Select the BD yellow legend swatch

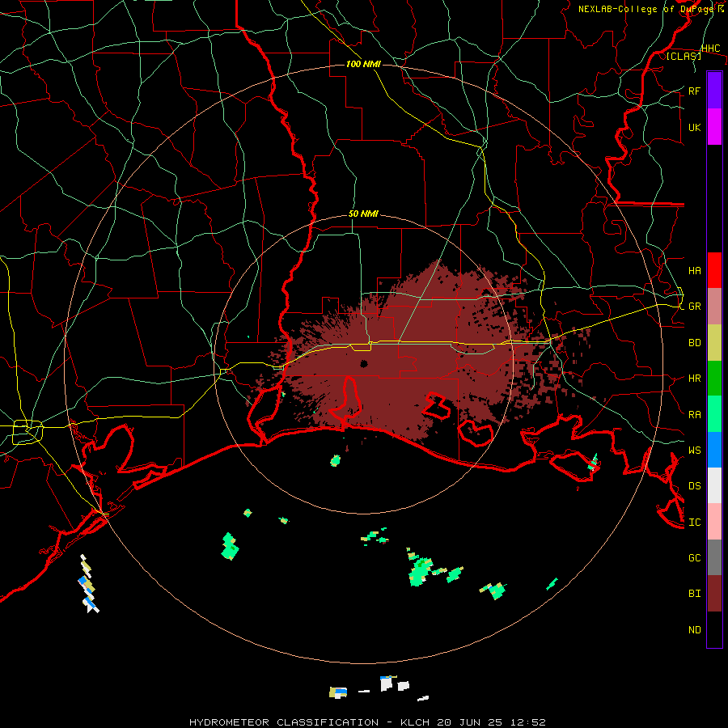[x=714, y=343]
